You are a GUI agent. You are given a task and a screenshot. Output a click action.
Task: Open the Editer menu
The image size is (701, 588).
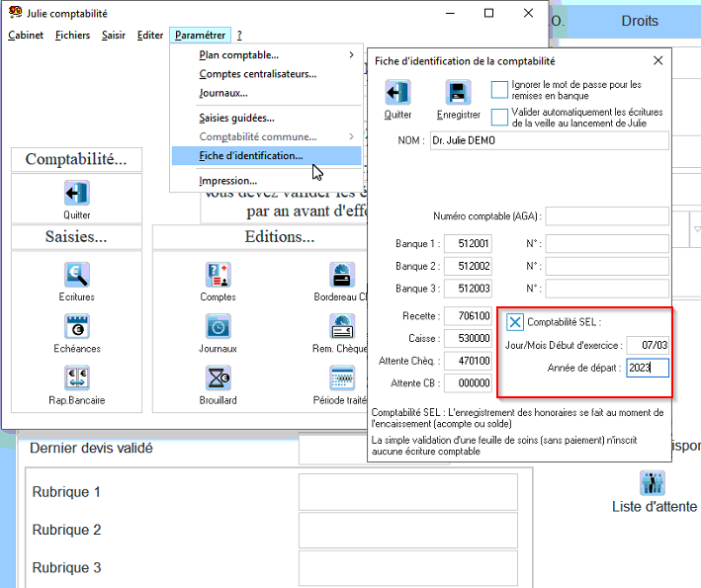(150, 35)
